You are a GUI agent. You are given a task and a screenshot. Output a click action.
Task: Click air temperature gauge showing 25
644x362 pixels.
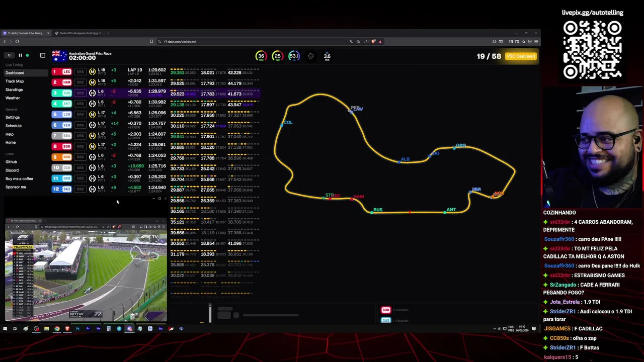tap(277, 56)
